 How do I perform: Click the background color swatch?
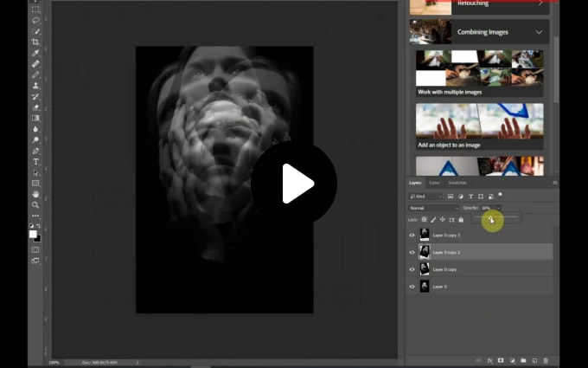click(x=39, y=239)
